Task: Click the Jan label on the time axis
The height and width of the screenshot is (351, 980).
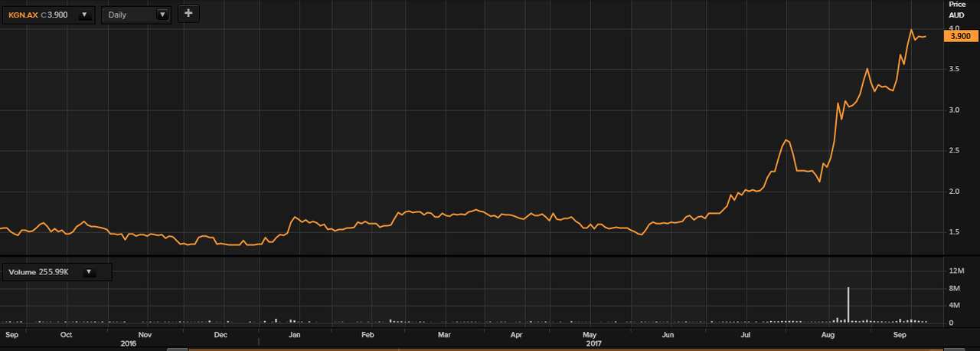Action: (294, 336)
